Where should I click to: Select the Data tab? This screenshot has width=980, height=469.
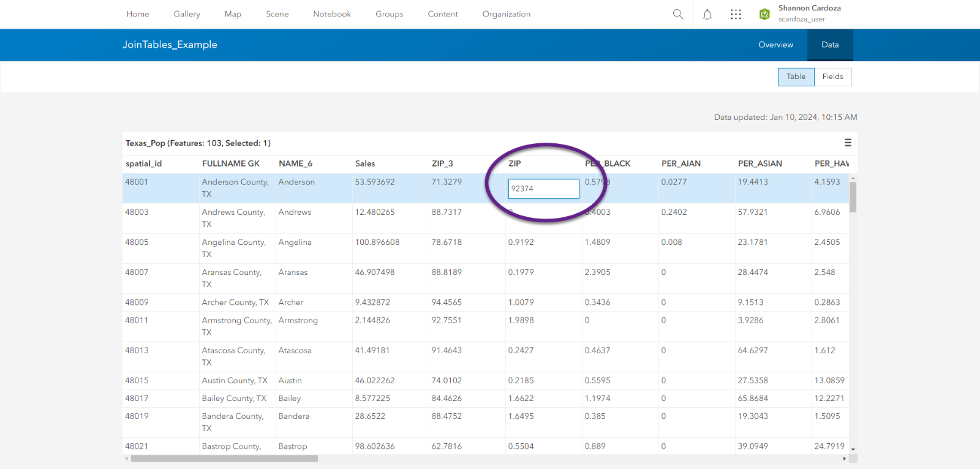tap(830, 45)
